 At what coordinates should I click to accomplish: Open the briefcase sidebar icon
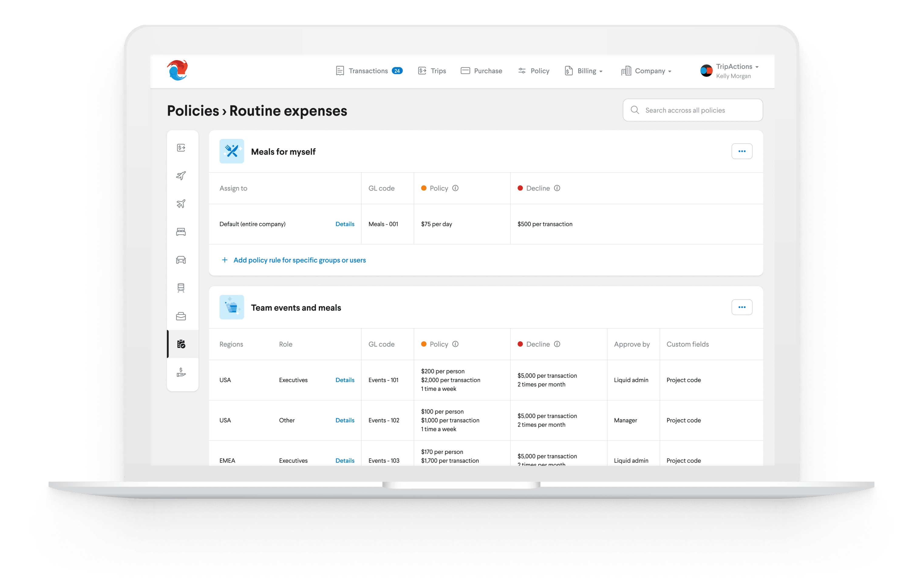tap(181, 316)
